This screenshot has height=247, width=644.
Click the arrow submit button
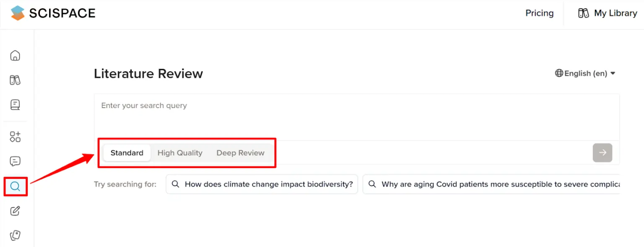[x=602, y=152]
